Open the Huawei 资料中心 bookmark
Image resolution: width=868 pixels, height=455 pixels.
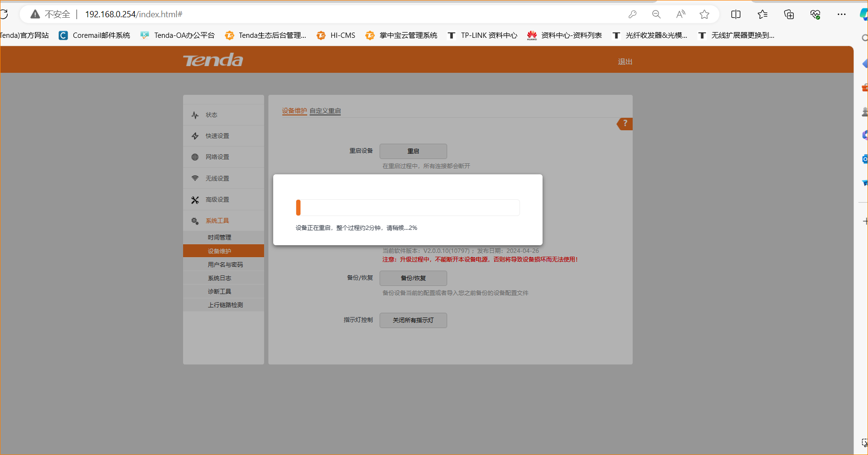[565, 35]
